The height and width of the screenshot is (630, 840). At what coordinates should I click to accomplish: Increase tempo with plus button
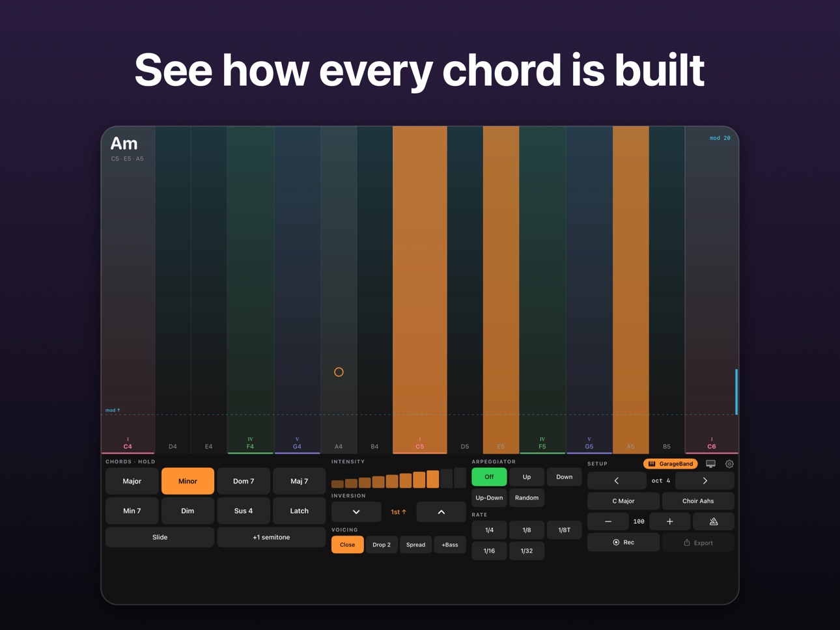(x=669, y=521)
